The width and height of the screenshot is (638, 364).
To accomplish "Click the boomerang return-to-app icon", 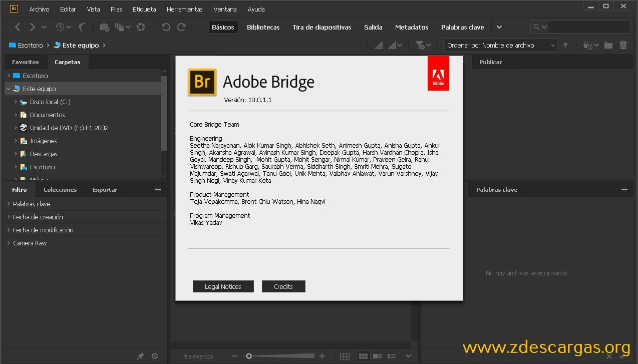I will [x=82, y=27].
